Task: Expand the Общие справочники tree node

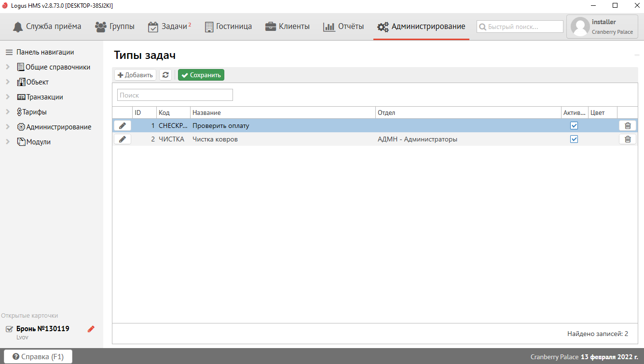Action: 8,67
